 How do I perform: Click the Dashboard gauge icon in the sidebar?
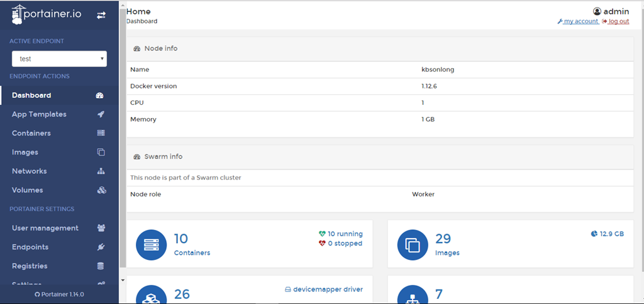coord(100,95)
